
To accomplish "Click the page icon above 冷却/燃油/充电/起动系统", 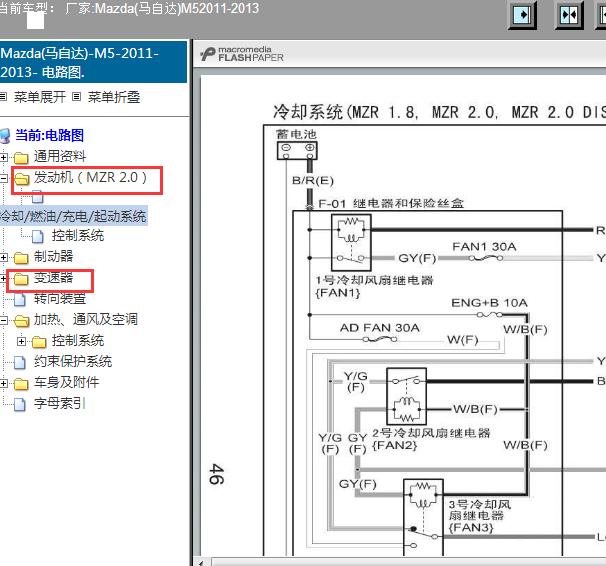I will [37, 197].
